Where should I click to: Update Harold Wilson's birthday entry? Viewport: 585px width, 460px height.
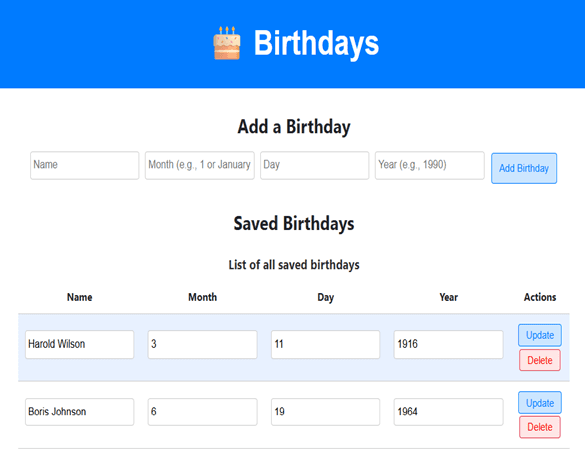(540, 335)
